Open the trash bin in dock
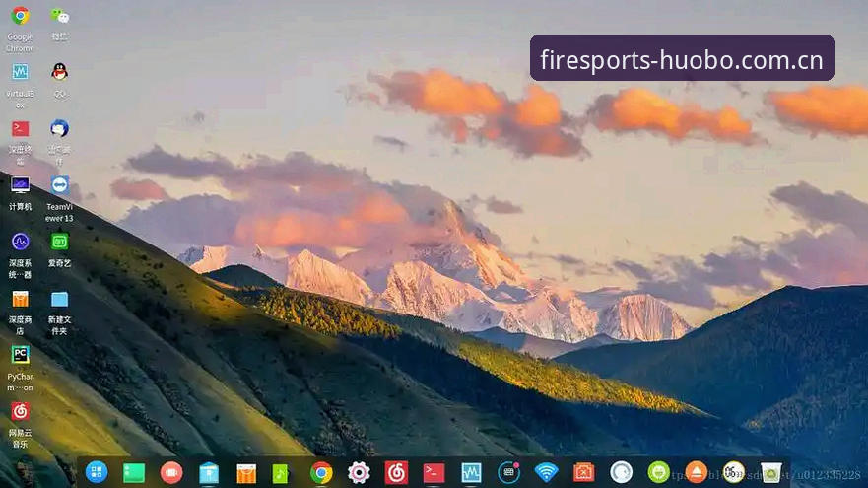 click(771, 472)
